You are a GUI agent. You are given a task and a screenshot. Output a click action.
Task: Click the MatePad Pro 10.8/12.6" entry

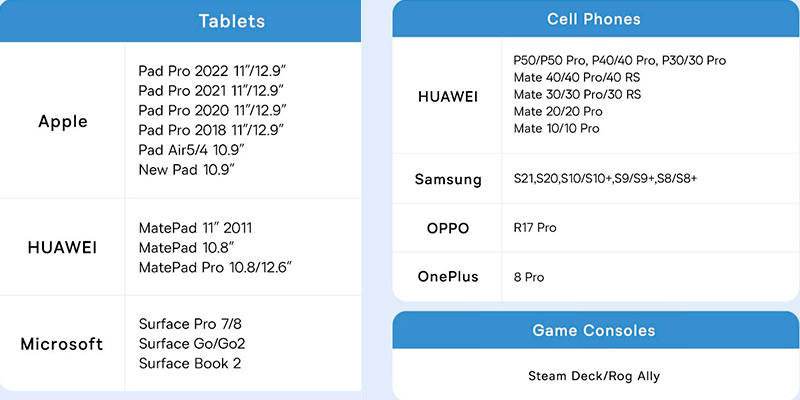tap(215, 266)
